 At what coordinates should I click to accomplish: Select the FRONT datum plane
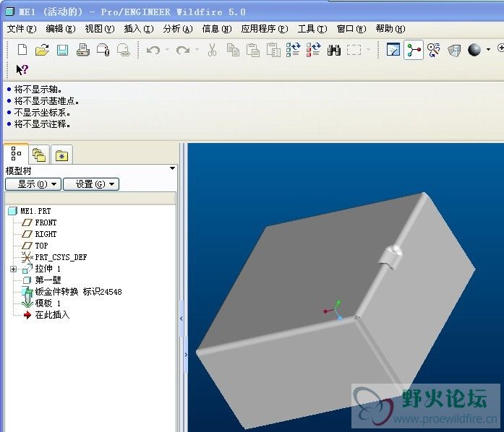tap(39, 223)
